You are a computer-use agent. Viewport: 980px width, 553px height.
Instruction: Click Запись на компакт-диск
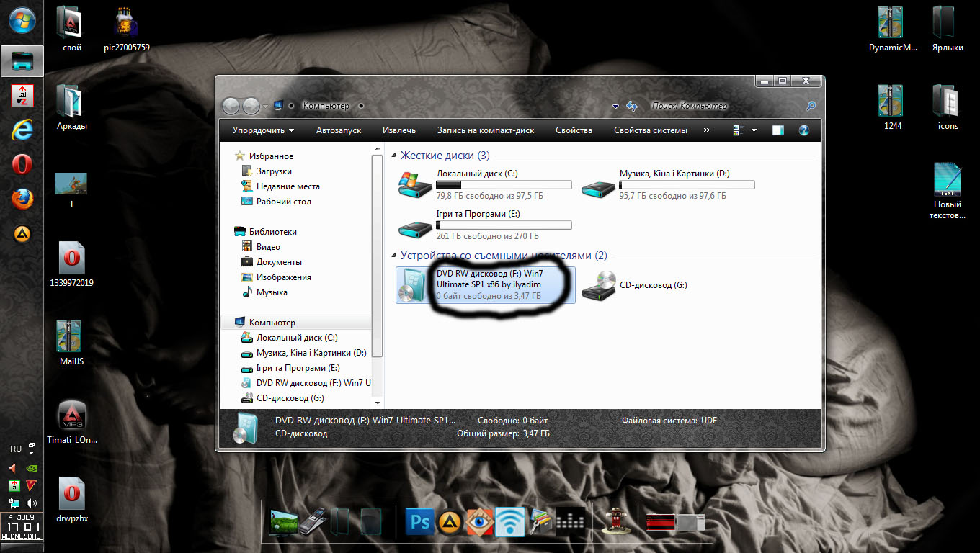486,130
